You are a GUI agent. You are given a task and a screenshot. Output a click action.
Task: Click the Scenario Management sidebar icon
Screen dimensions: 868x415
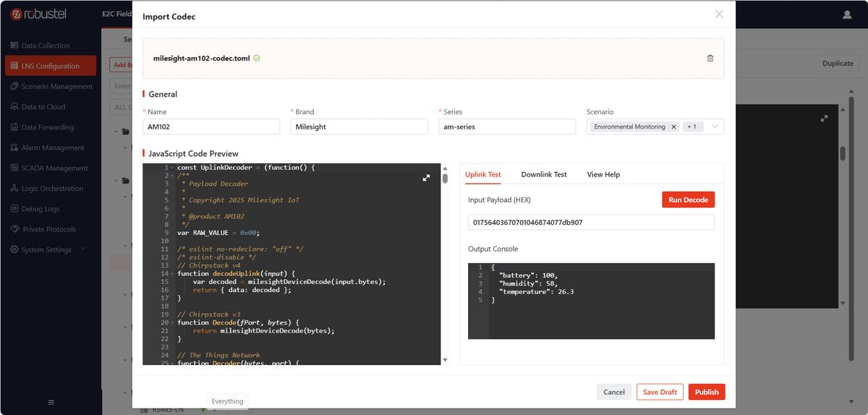point(14,86)
